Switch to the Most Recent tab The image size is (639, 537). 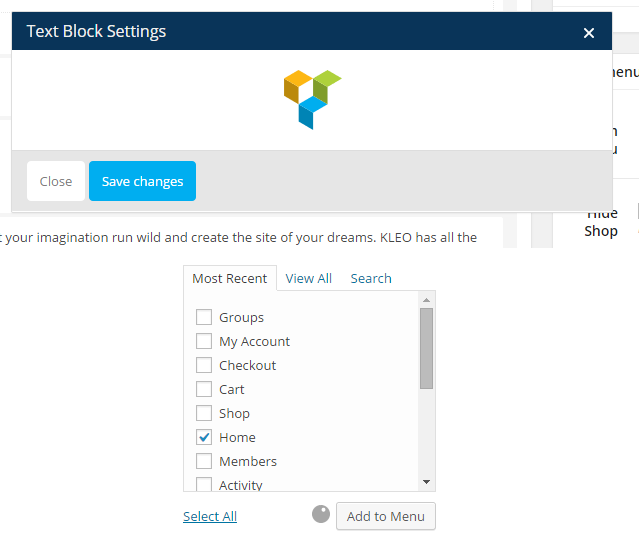coord(230,278)
